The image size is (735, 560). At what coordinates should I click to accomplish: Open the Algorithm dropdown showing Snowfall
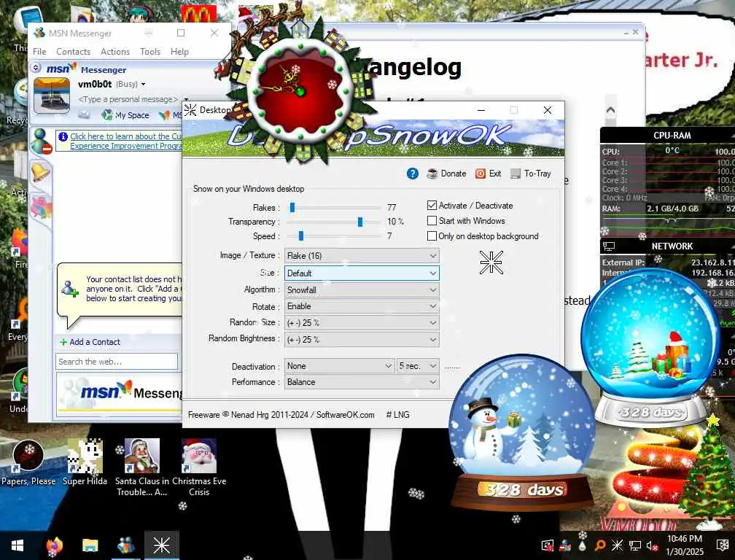(x=362, y=289)
